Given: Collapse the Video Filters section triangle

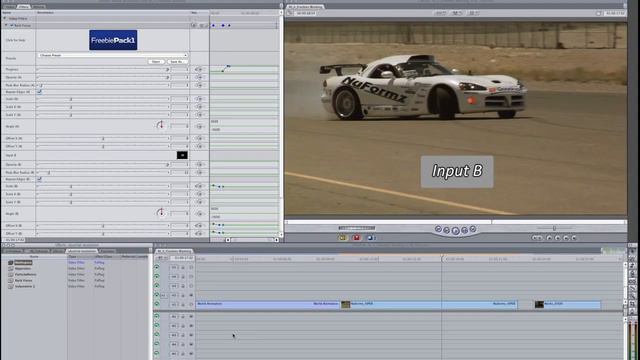Looking at the screenshot, I should 5,18.
